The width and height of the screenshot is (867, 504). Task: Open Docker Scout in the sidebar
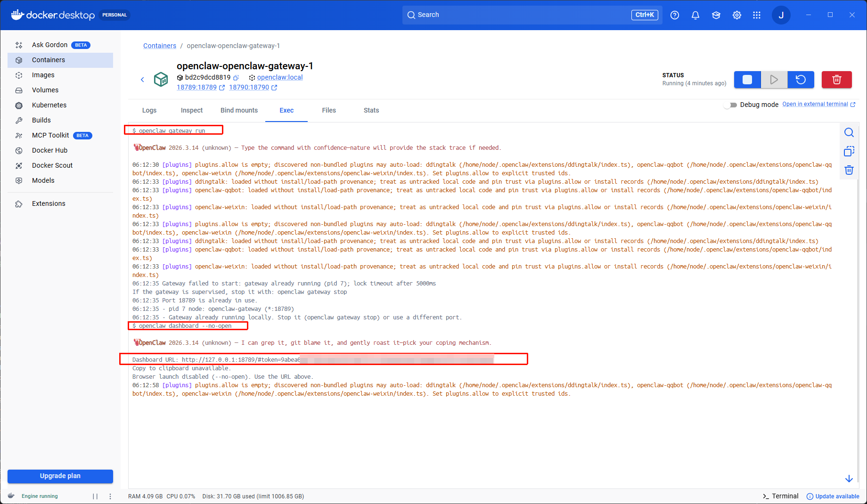pos(60,165)
